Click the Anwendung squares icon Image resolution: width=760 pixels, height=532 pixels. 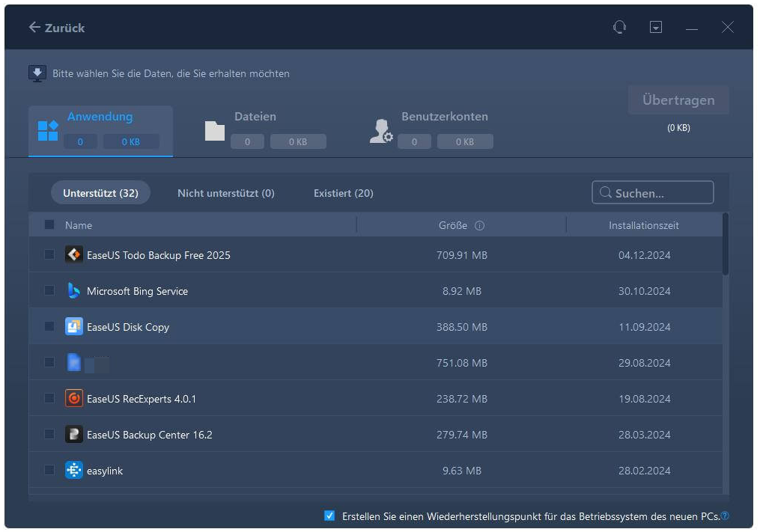point(47,131)
